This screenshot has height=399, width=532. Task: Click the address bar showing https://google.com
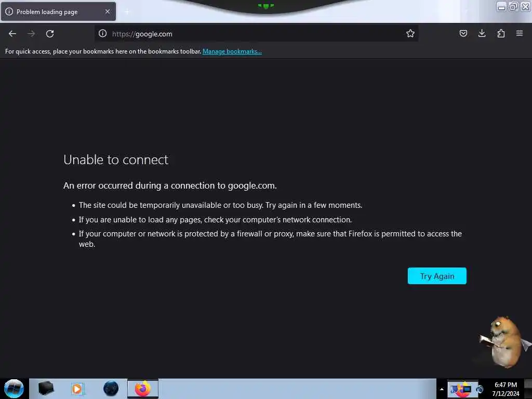click(256, 34)
